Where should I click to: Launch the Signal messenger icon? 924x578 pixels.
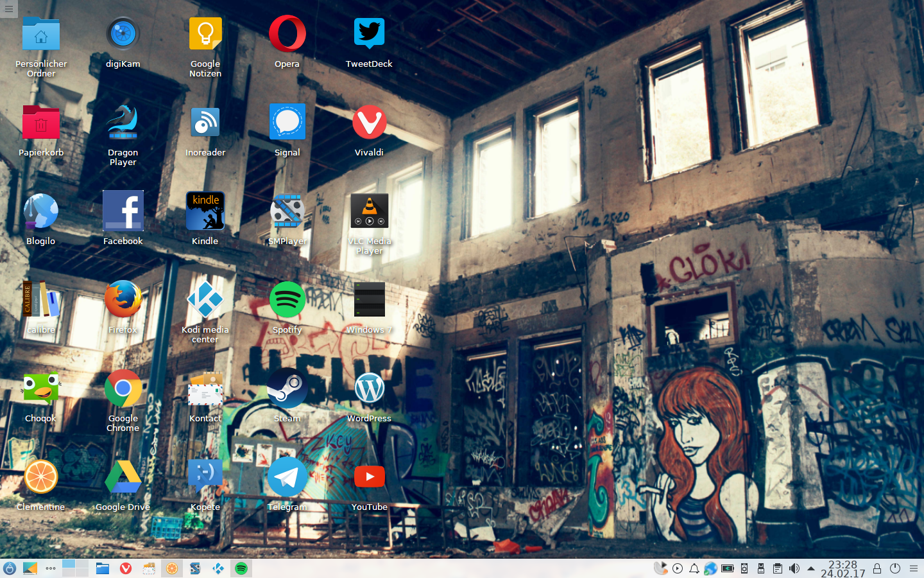pyautogui.click(x=287, y=123)
